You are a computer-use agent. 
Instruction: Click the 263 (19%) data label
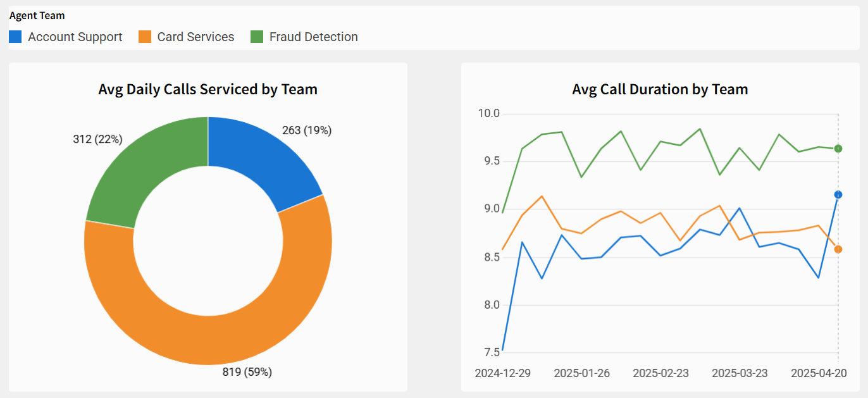click(x=307, y=130)
